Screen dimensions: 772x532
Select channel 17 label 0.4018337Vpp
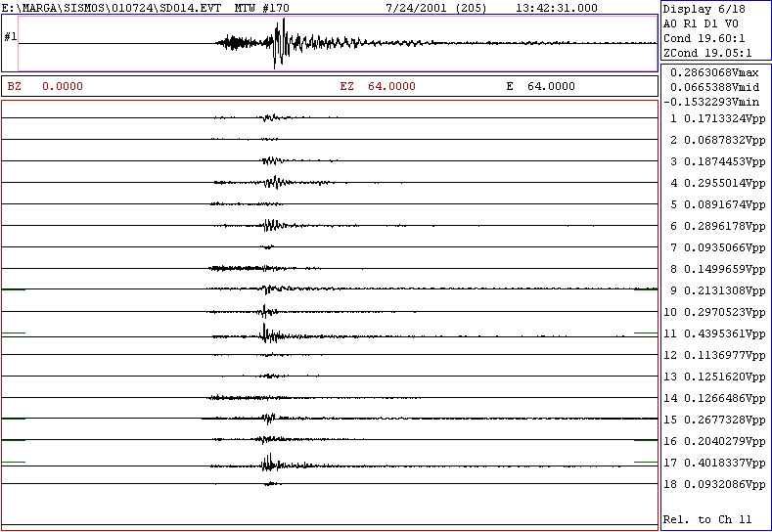(714, 464)
